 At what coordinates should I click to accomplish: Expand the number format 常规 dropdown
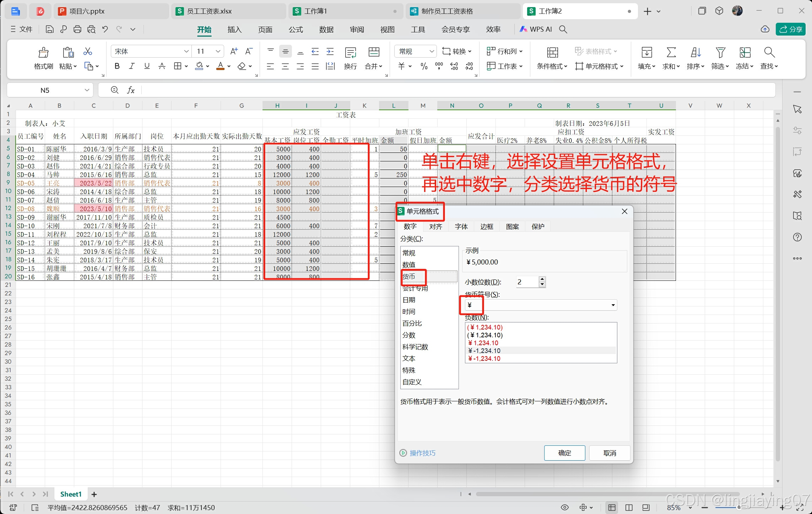tap(431, 52)
